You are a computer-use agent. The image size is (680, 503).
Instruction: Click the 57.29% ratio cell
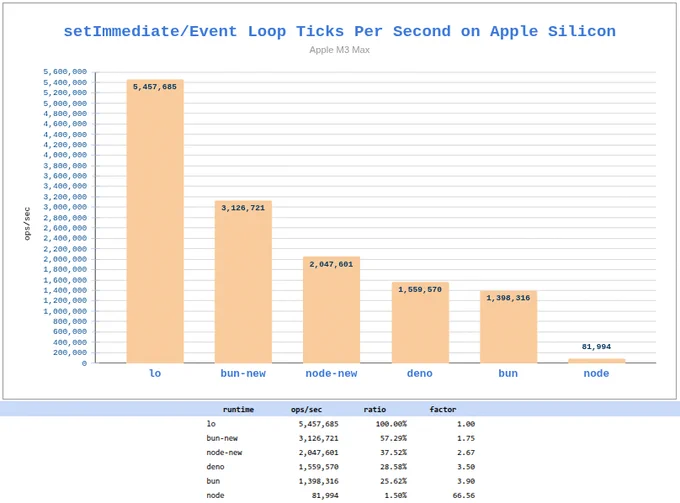393,438
